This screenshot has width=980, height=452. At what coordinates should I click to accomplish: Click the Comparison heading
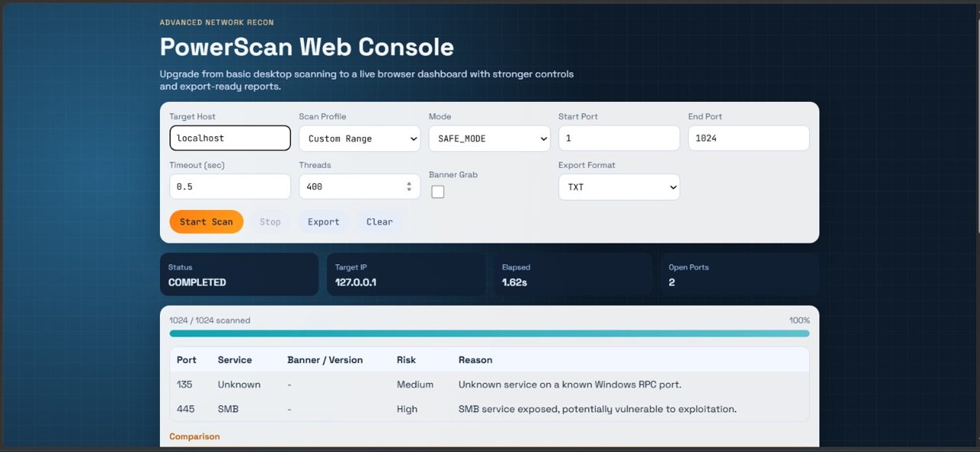(194, 437)
